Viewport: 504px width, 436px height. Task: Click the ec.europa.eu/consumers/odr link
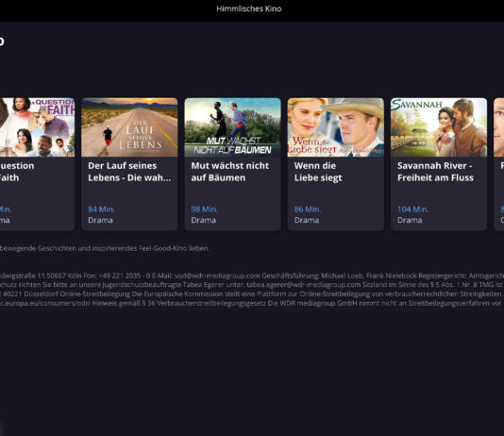tap(45, 303)
